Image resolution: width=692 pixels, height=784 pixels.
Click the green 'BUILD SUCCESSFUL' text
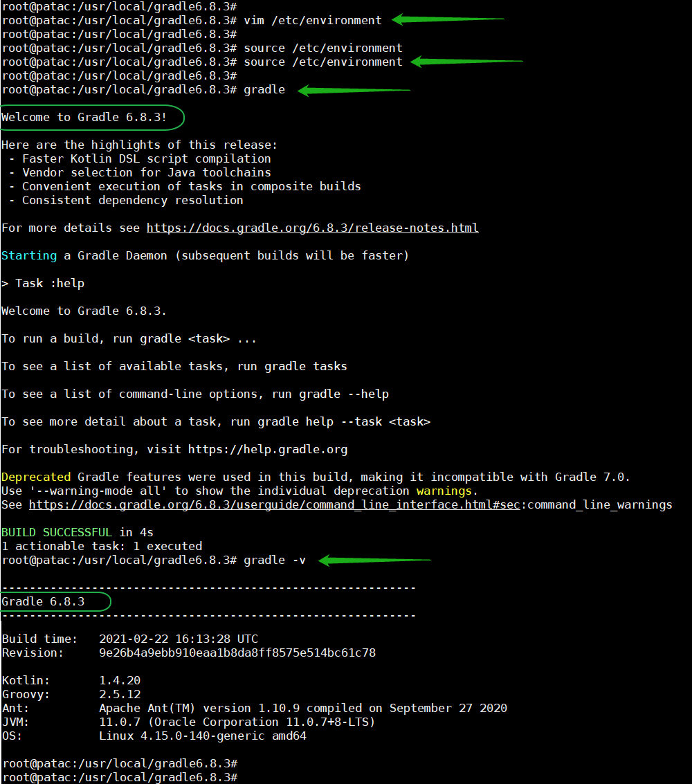coord(57,533)
